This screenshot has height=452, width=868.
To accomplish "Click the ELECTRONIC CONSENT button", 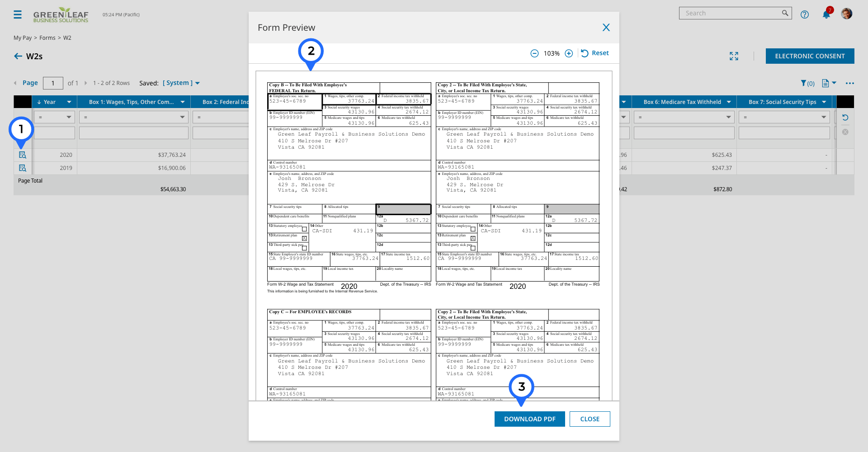I will (810, 56).
